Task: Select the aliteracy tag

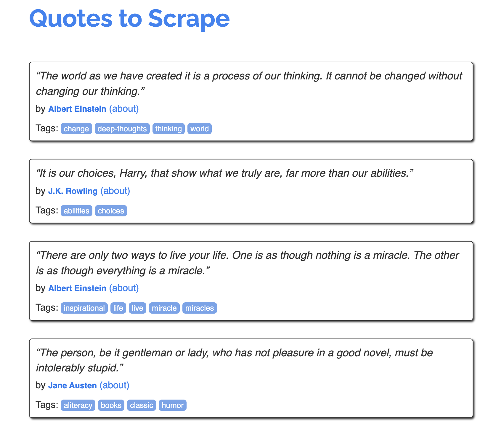Action: 78,405
